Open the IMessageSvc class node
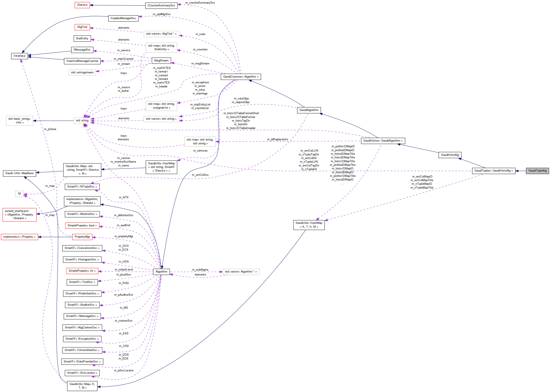The width and height of the screenshot is (550, 392). (82, 50)
